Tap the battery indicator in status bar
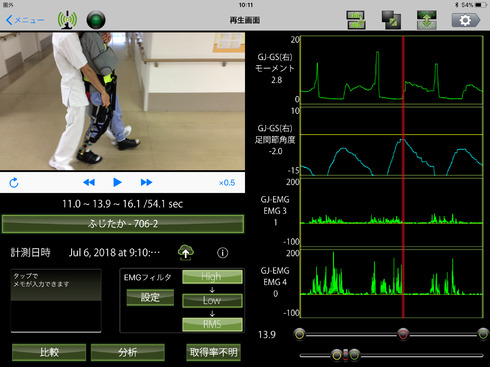 point(480,5)
